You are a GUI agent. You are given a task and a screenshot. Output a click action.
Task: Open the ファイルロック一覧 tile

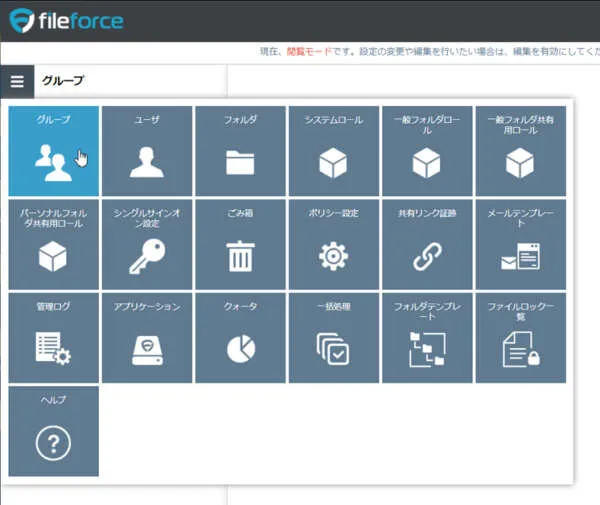click(x=520, y=338)
